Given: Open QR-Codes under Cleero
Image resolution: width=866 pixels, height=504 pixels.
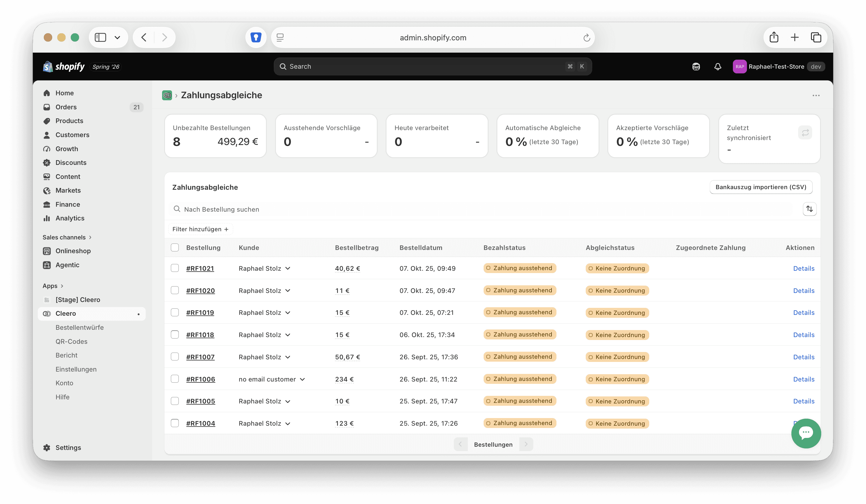Looking at the screenshot, I should [x=71, y=341].
